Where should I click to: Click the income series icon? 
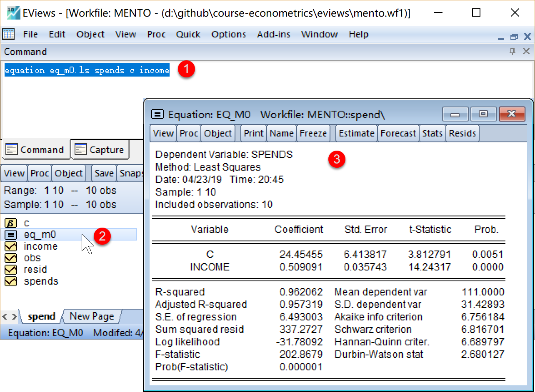pyautogui.click(x=10, y=246)
